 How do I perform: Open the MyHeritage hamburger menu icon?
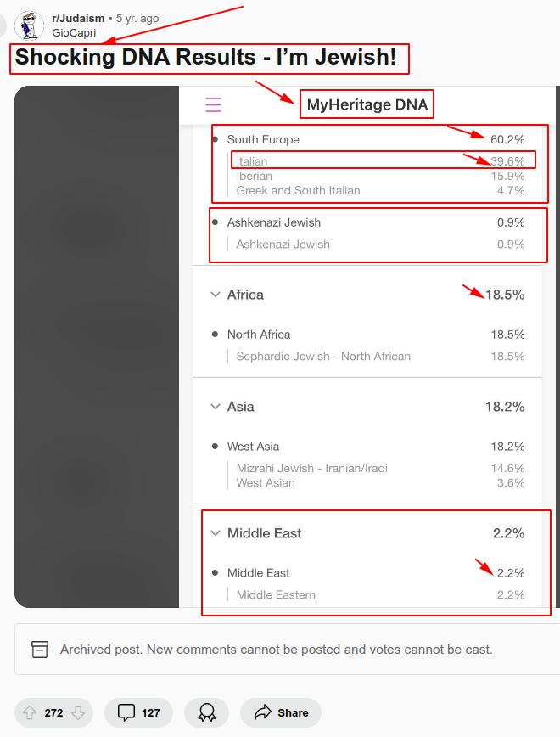pos(213,104)
